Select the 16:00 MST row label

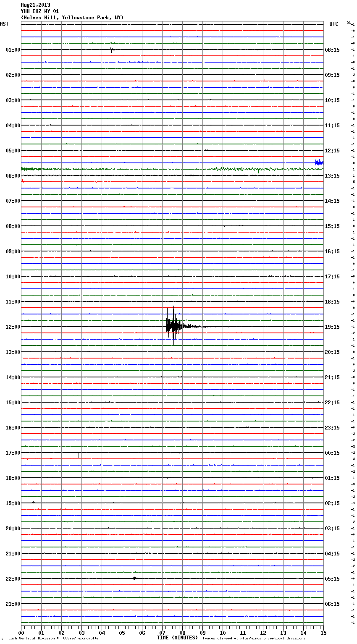tap(13, 428)
